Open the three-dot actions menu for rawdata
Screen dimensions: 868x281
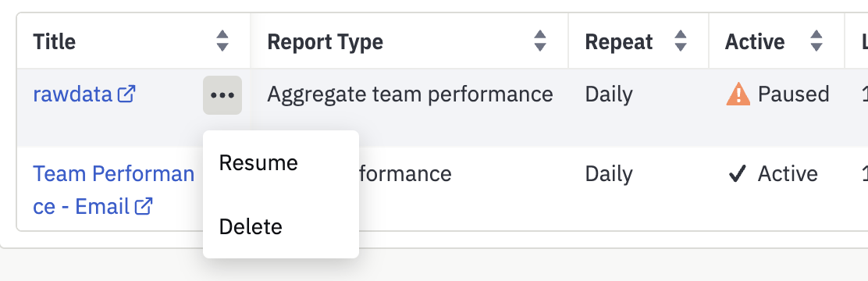222,95
